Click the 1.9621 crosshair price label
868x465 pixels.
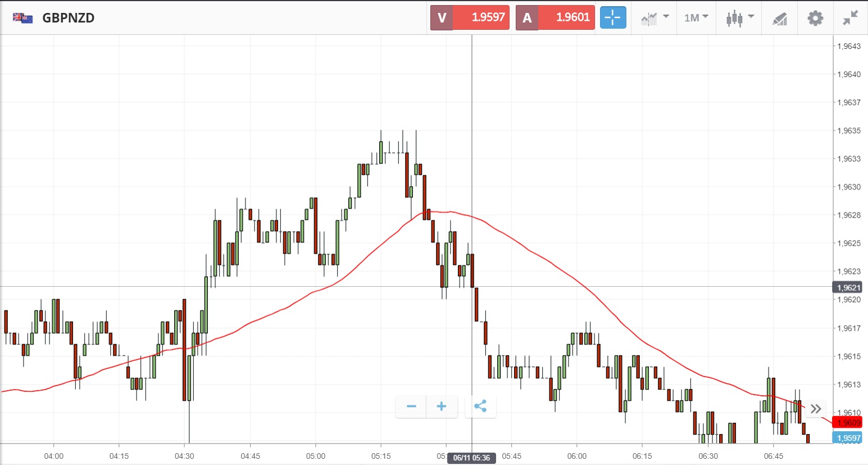click(847, 288)
